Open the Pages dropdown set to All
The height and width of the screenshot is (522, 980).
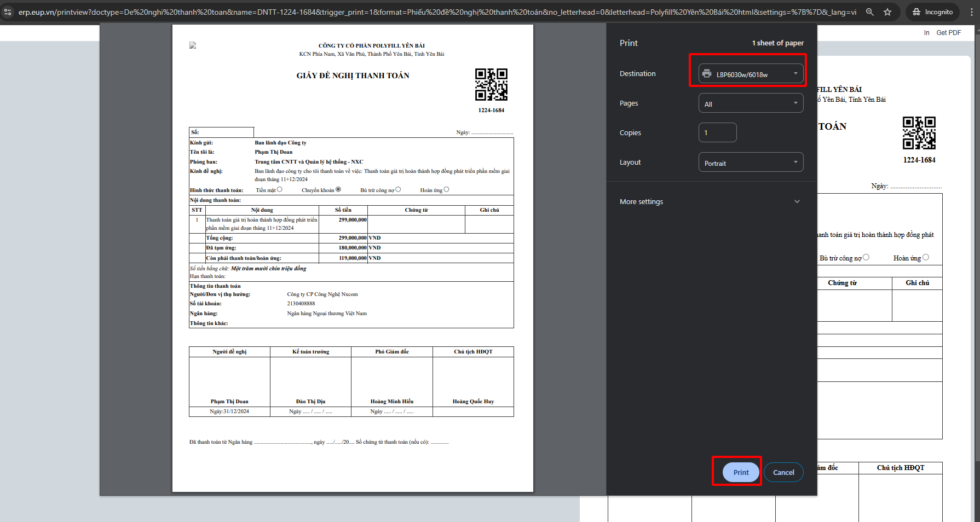tap(751, 103)
